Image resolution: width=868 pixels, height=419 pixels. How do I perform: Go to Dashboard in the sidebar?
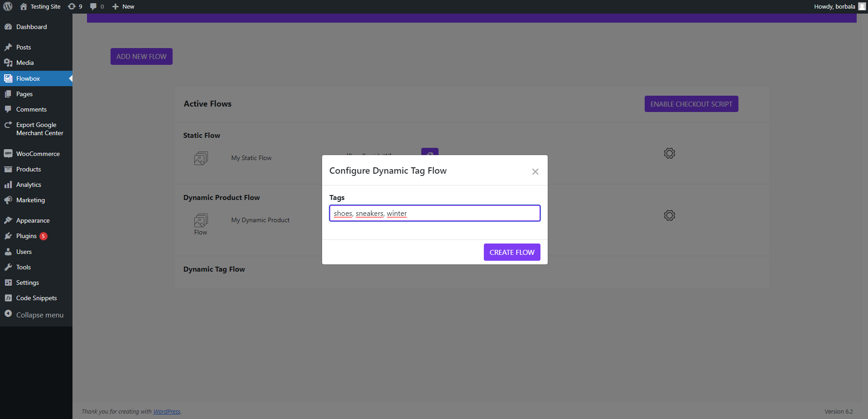tap(36, 27)
